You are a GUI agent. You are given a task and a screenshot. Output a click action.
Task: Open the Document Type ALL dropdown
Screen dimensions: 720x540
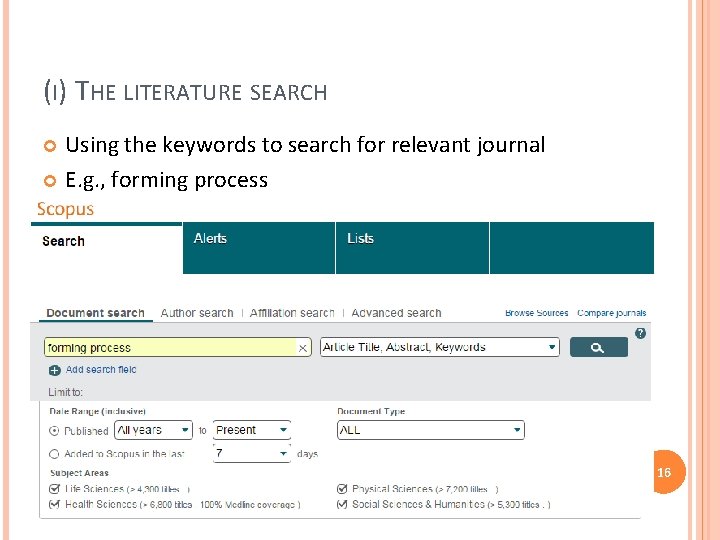[x=430, y=430]
